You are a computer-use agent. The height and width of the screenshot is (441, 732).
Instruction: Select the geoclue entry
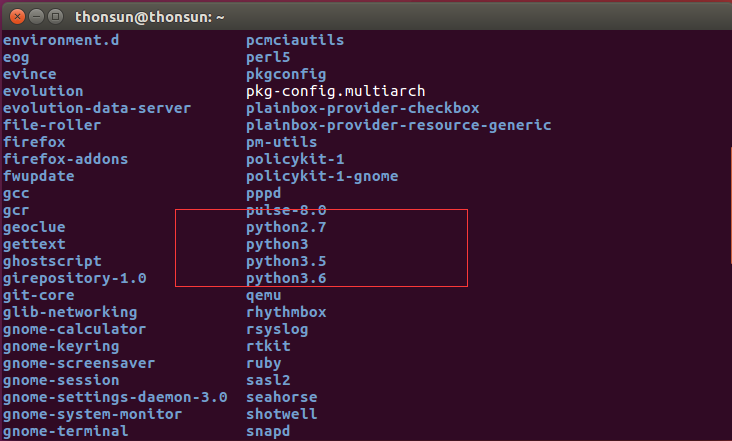[34, 227]
